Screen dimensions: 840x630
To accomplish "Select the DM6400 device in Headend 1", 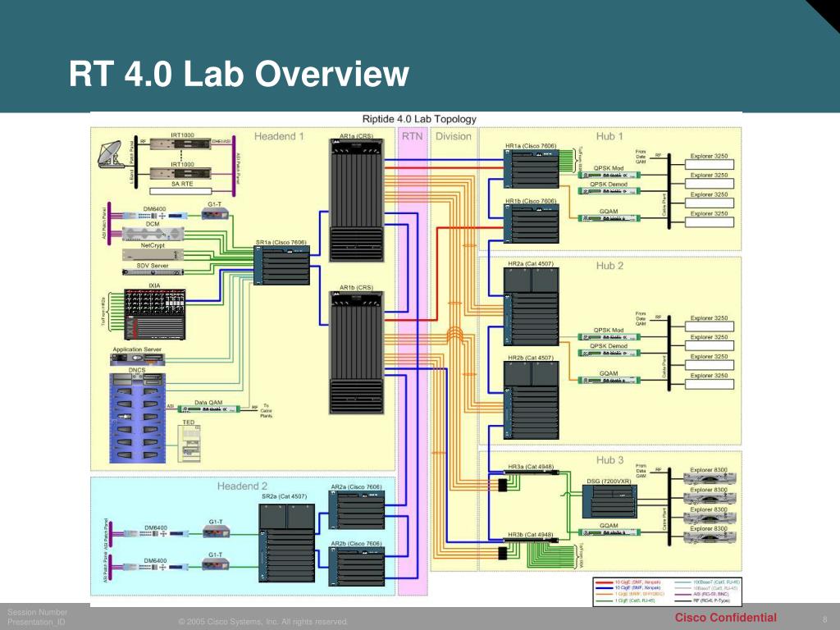I will click(155, 216).
